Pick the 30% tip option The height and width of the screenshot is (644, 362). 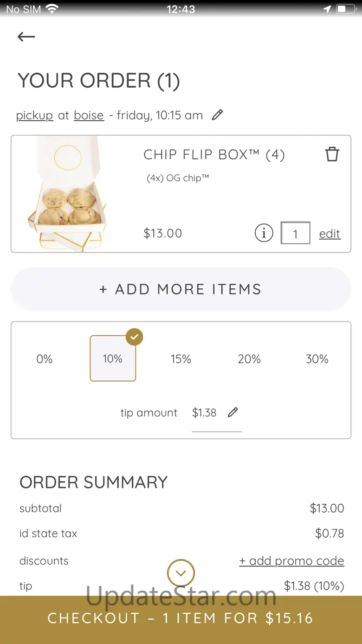pyautogui.click(x=317, y=359)
